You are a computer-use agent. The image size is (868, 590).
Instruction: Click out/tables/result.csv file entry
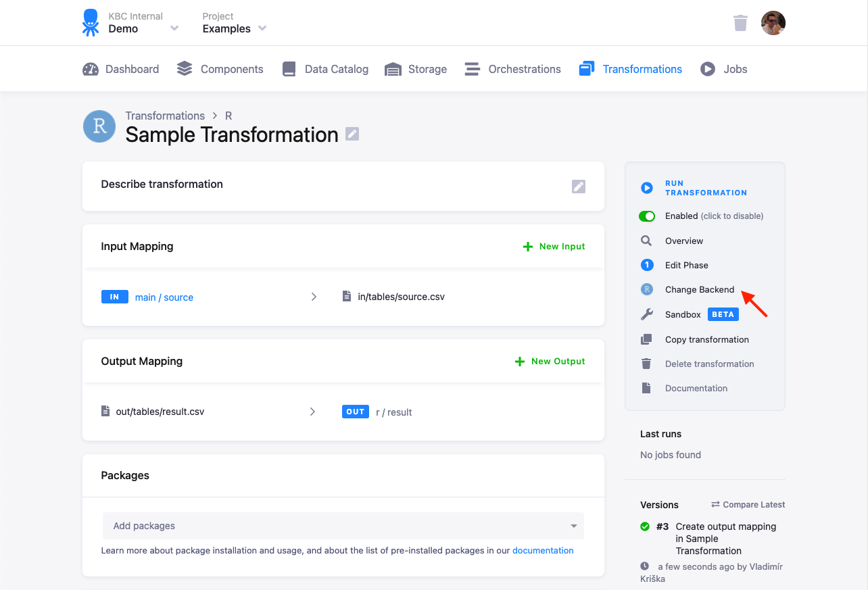(153, 412)
